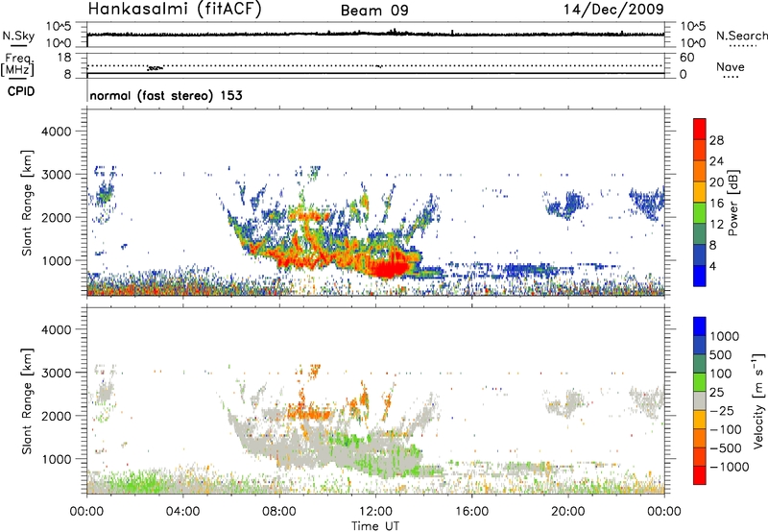This screenshot has height=532, width=768.
Task: Click the "3000" tick on the velocity panel
Action: (x=57, y=373)
